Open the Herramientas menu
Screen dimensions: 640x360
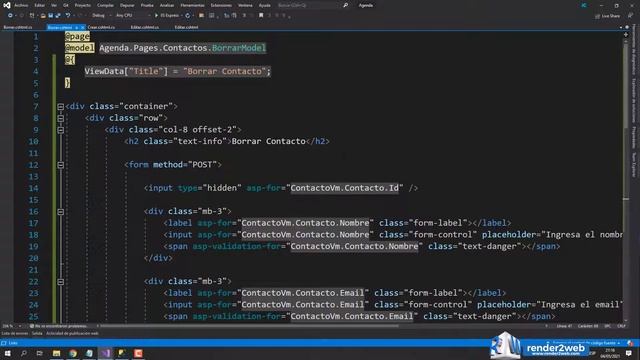192,5
